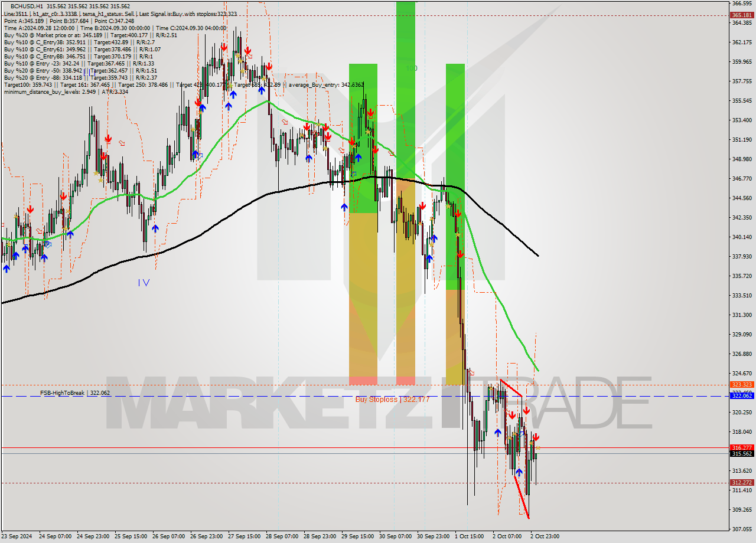Click the '23 Sep 2024' date label
The width and height of the screenshot is (756, 543).
[18, 537]
